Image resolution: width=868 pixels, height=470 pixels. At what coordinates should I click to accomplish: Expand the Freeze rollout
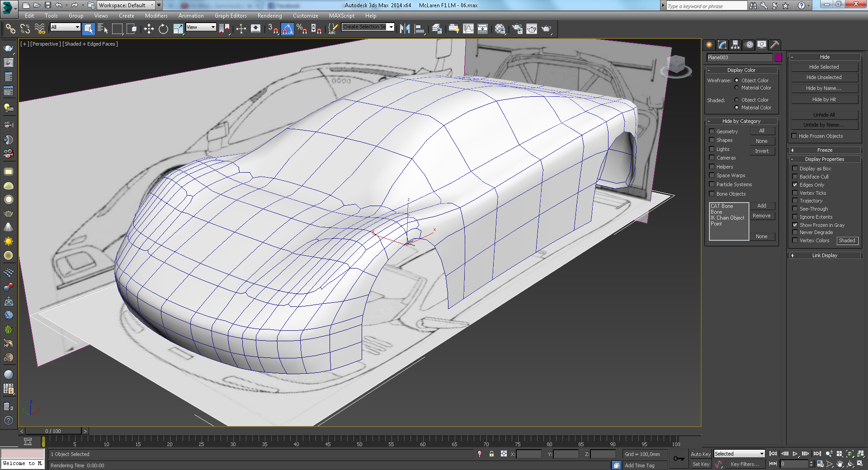pos(824,150)
